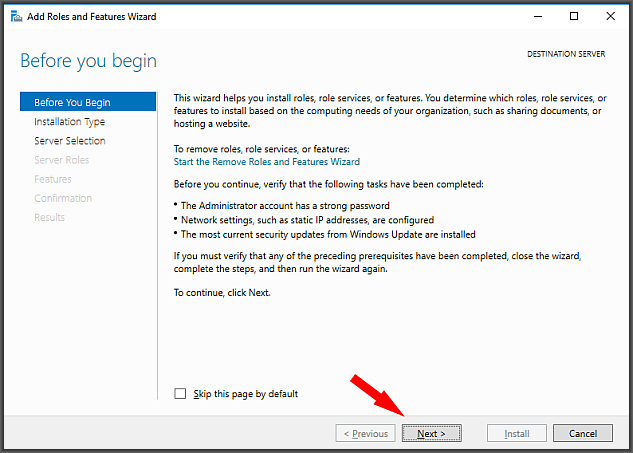
Task: Open the Server Selection step
Action: pyautogui.click(x=70, y=141)
